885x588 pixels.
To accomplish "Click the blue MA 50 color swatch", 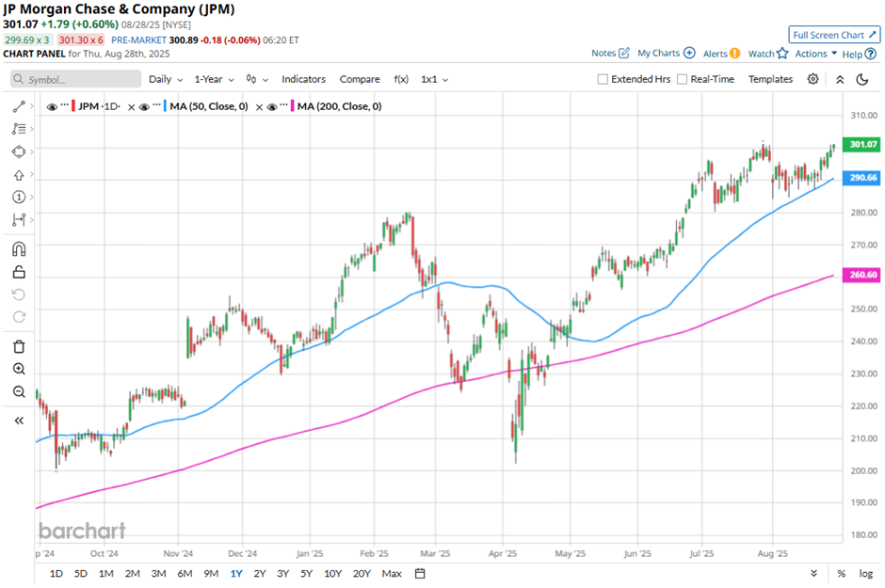I will pyautogui.click(x=165, y=106).
